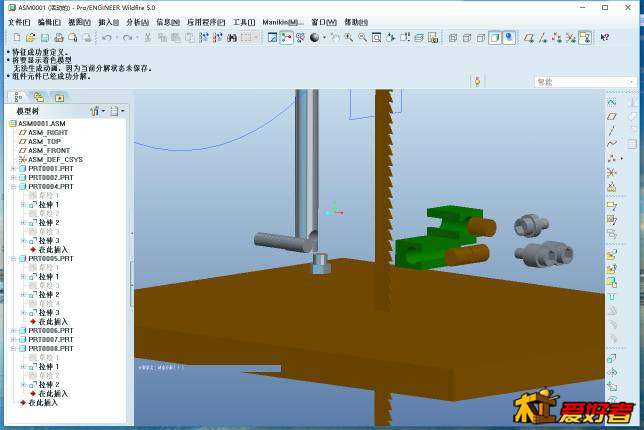Screen dimensions: 644x430
Task: Click the Open file folder icon
Action: (x=29, y=38)
